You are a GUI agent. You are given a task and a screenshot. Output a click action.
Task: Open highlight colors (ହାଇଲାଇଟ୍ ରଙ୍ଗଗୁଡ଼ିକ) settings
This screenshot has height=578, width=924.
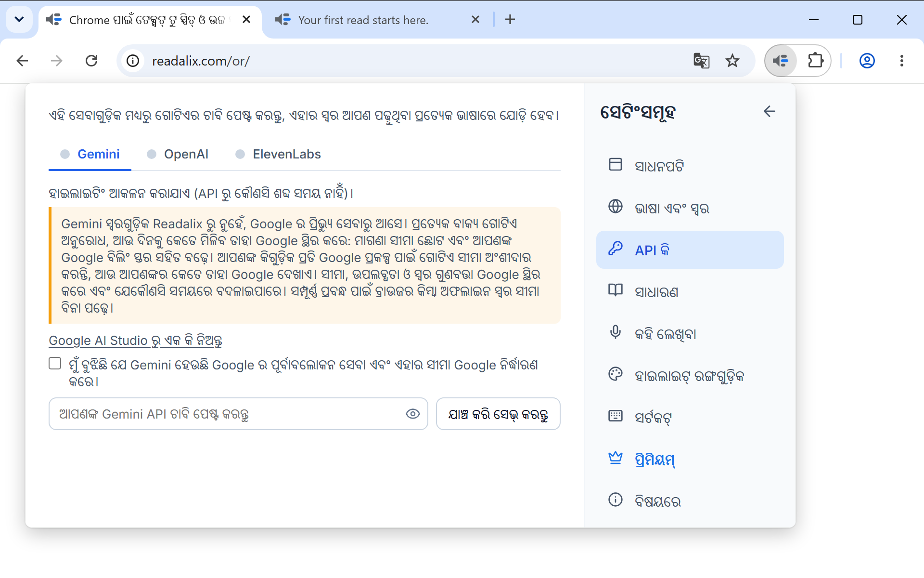690,375
